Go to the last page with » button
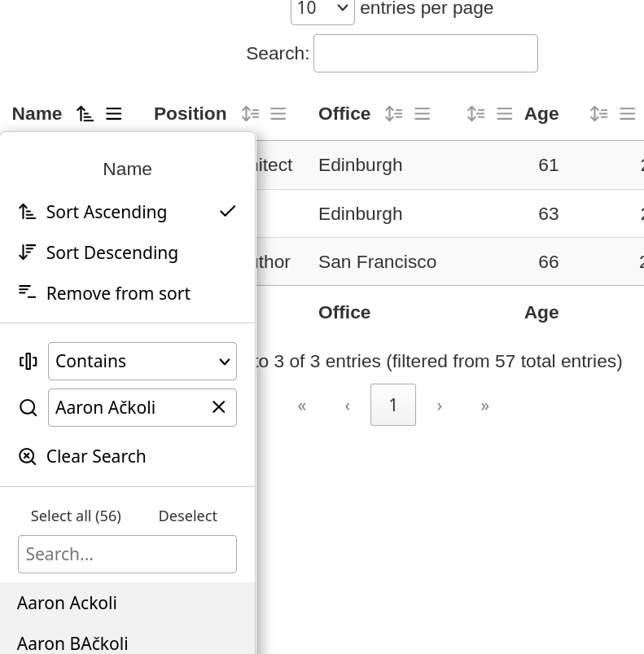Viewport: 644px width, 654px height. [485, 406]
